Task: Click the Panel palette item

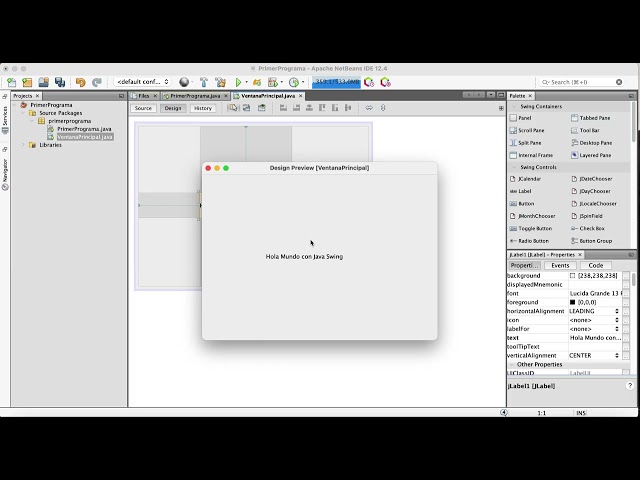Action: tap(521, 118)
